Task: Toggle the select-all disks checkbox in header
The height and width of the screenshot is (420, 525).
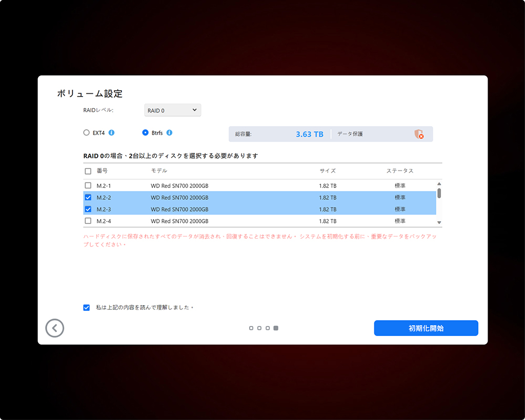Action: pos(88,171)
